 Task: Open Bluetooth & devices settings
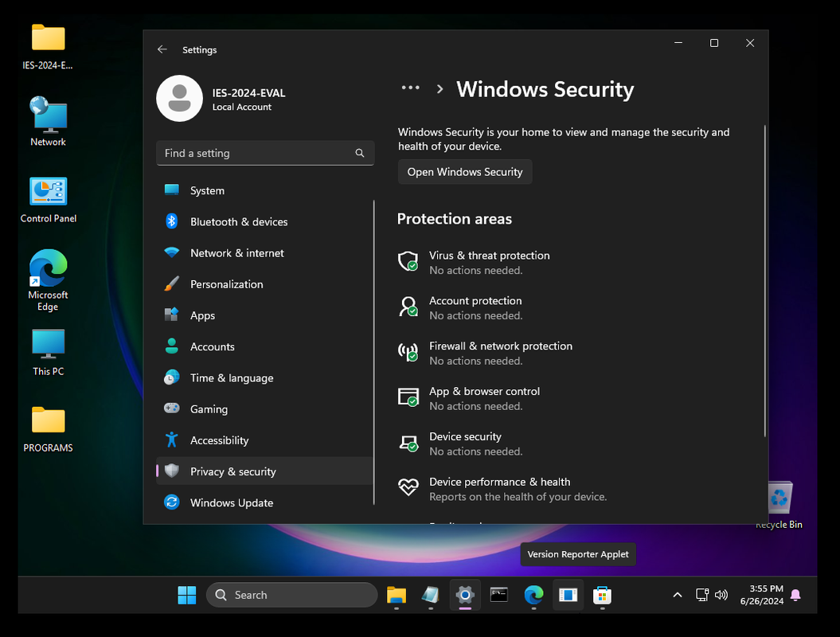pyautogui.click(x=264, y=222)
